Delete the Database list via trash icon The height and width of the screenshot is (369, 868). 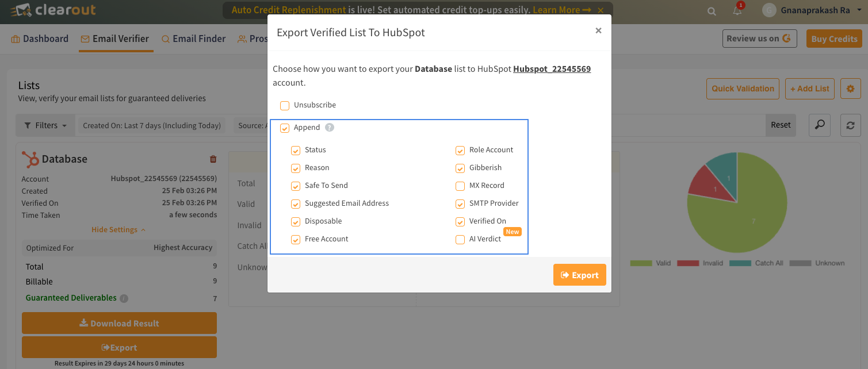[213, 159]
